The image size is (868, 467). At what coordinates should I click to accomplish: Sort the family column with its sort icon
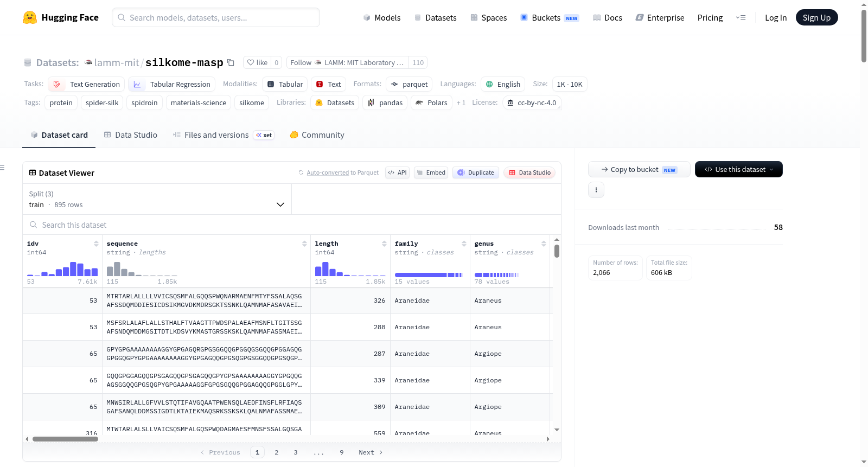pos(464,244)
